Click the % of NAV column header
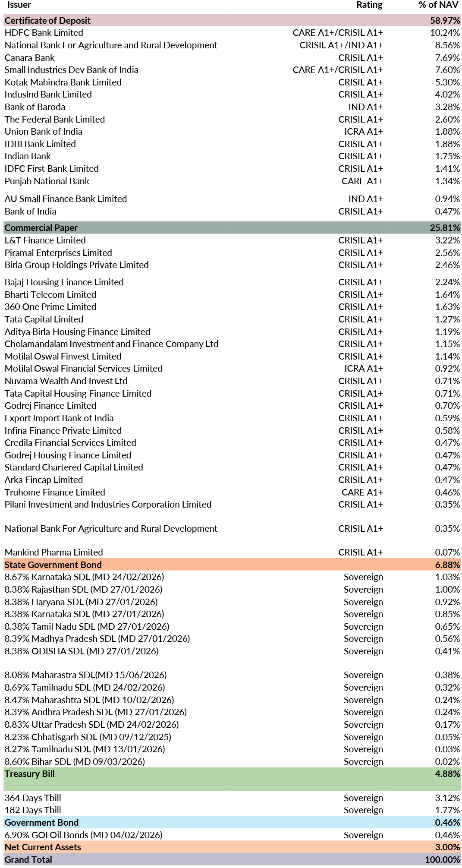The image size is (462, 868). (438, 5)
